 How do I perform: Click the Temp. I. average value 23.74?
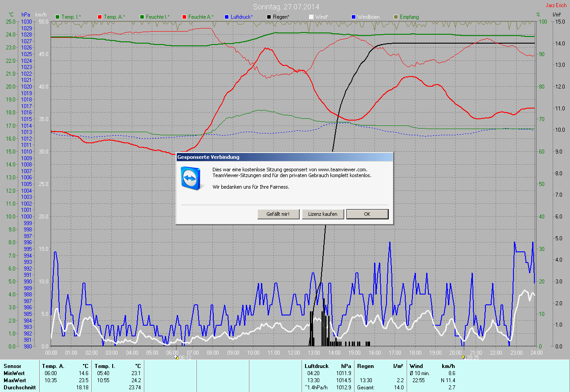click(x=134, y=388)
